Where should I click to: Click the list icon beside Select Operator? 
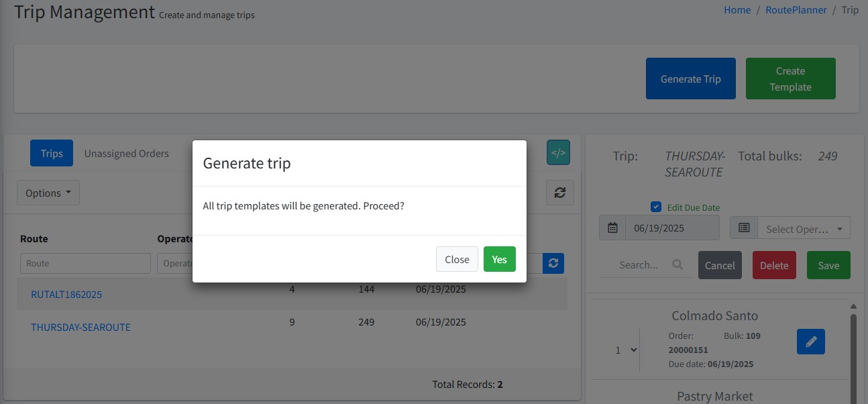[x=744, y=228]
